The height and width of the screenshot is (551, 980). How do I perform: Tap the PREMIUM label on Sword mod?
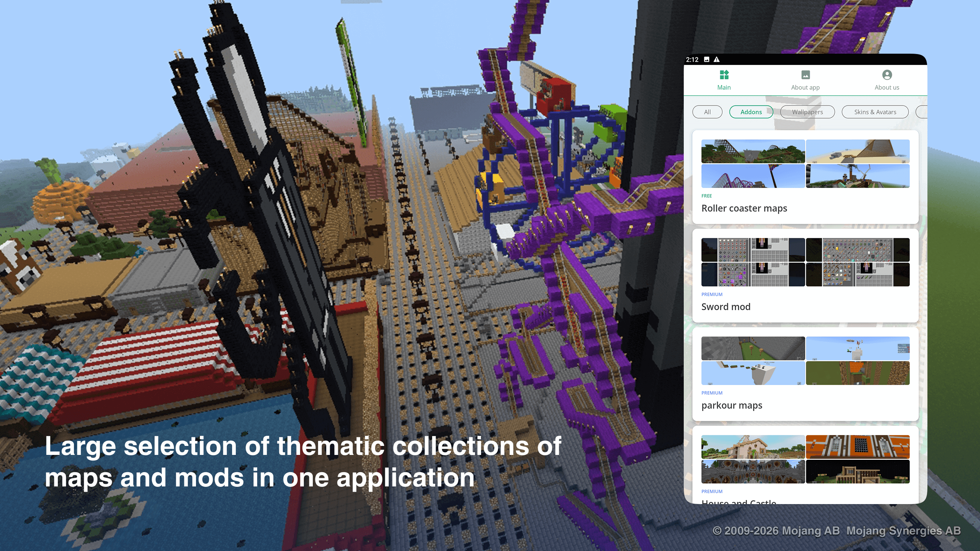point(712,294)
